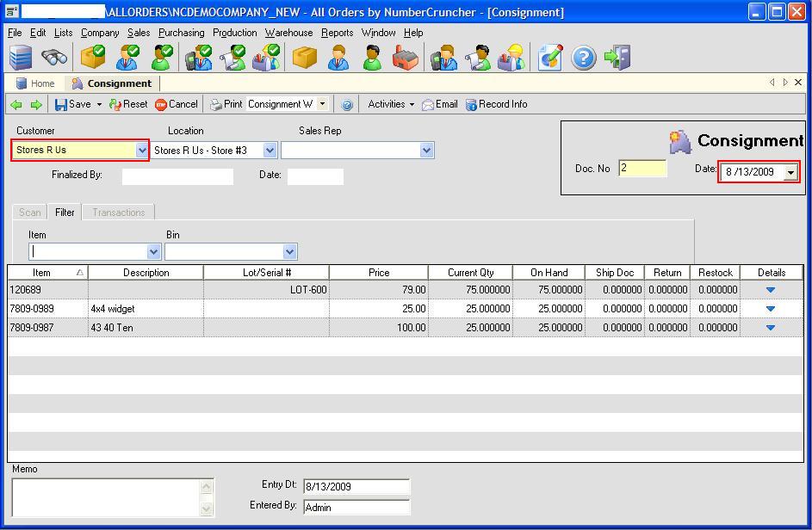Image resolution: width=812 pixels, height=530 pixels.
Task: Click the Memo scroll up arrow
Action: (x=206, y=486)
